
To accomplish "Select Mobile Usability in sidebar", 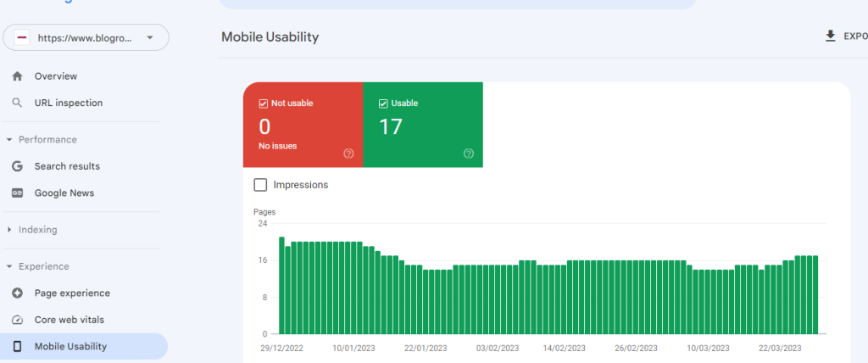I will (84, 346).
